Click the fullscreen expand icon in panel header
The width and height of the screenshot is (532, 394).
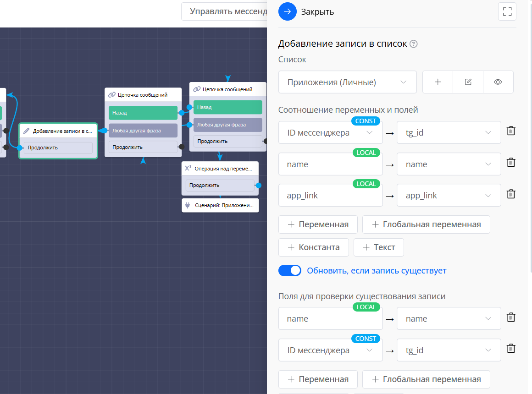point(507,12)
